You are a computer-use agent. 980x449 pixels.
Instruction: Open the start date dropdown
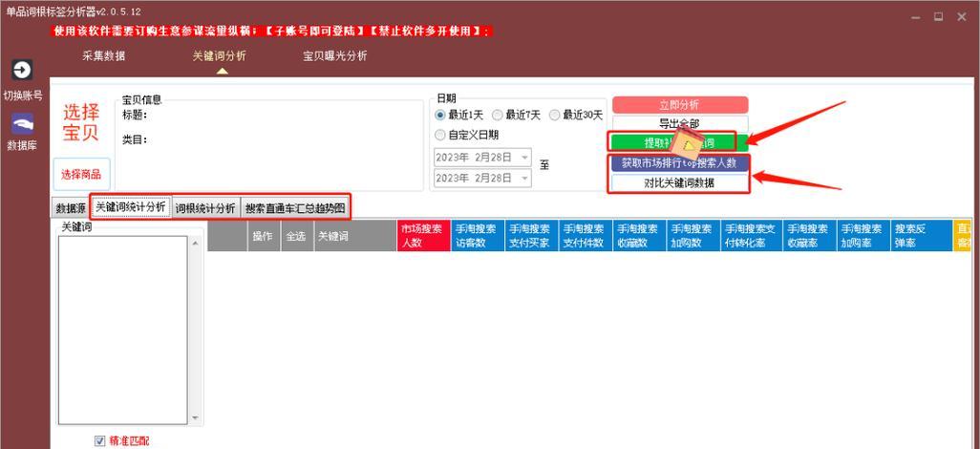point(525,157)
